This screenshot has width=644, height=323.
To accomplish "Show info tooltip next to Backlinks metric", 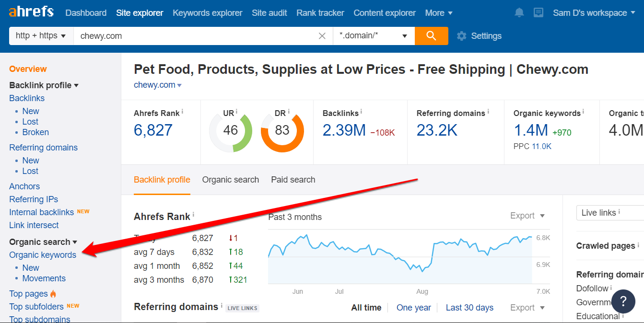I will (361, 112).
